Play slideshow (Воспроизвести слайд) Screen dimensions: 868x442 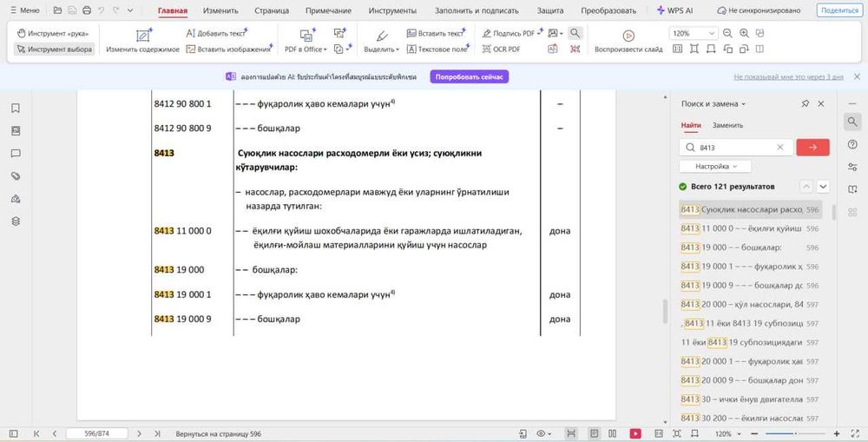pyautogui.click(x=628, y=42)
